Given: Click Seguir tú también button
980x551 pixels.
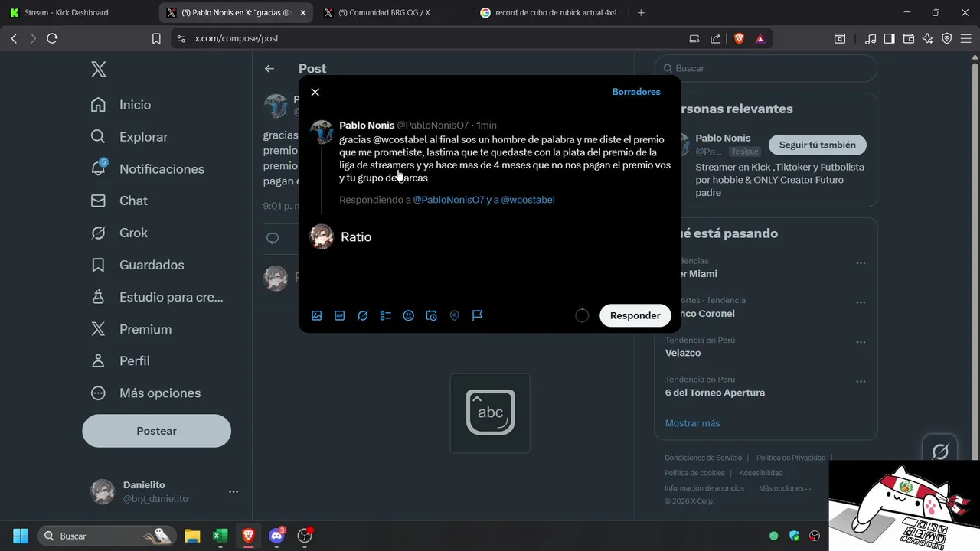Looking at the screenshot, I should point(818,145).
